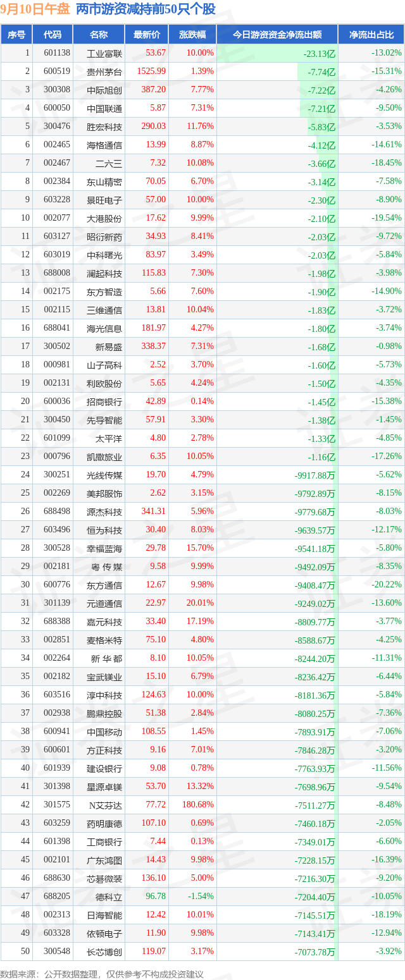This screenshot has height=980, width=405.
Task: Select stock name 广东鸿图
Action: tap(104, 860)
